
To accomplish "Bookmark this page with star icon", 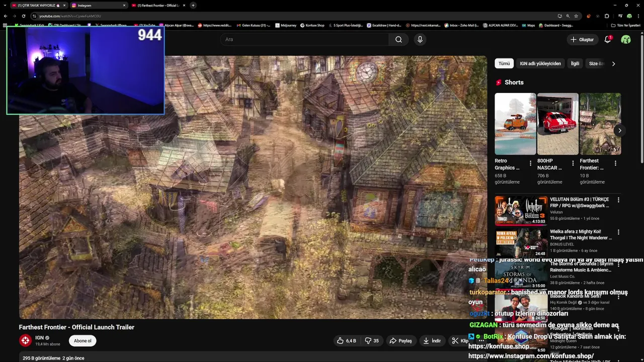I will 576,16.
